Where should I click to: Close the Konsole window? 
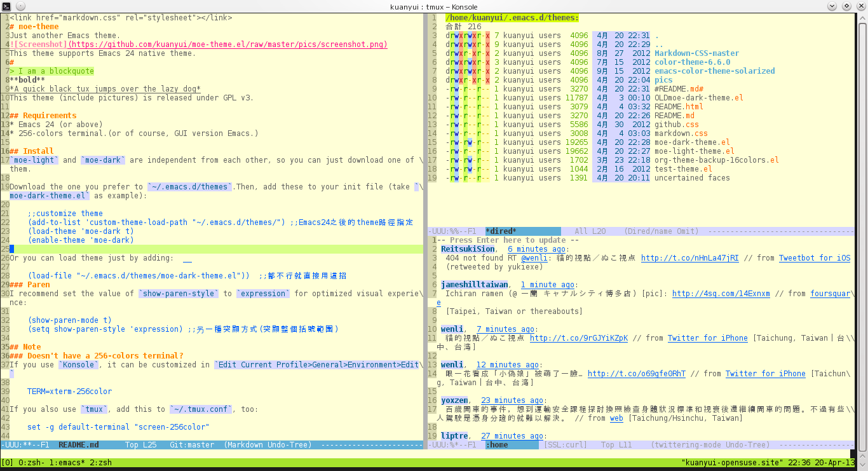tap(860, 6)
